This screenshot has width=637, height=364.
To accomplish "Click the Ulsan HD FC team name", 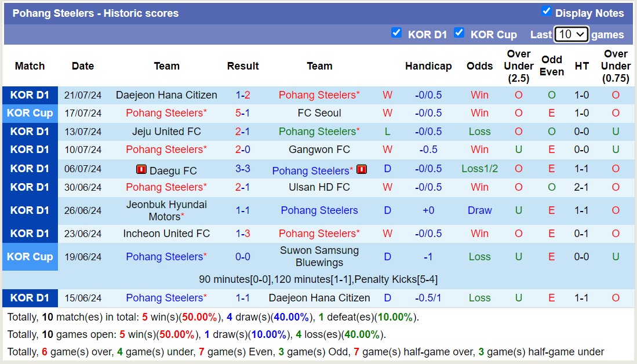I will [319, 187].
